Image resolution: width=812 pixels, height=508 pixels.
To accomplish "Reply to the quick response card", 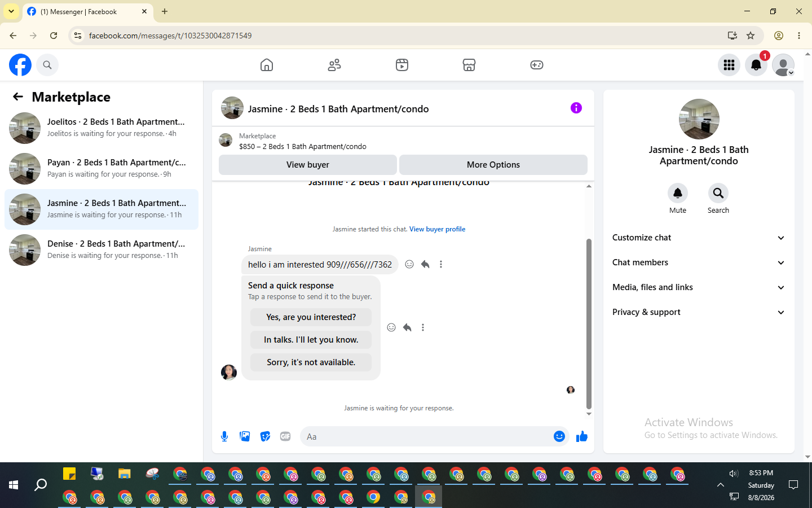I will click(x=407, y=327).
